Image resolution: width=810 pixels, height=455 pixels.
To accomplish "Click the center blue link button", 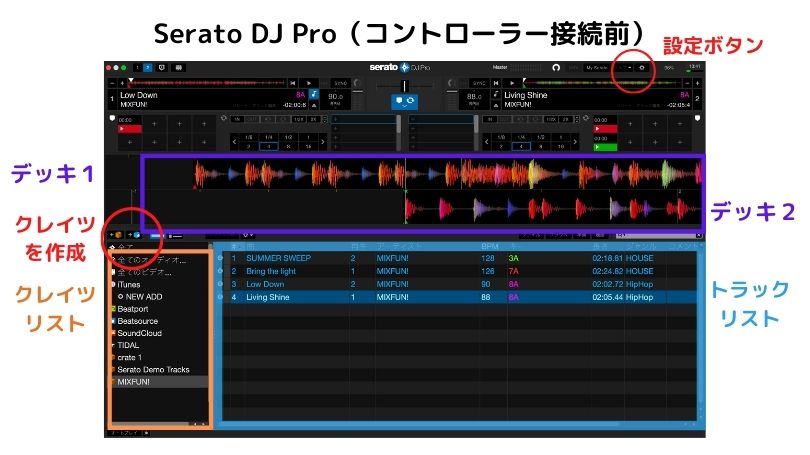I will coord(405,101).
